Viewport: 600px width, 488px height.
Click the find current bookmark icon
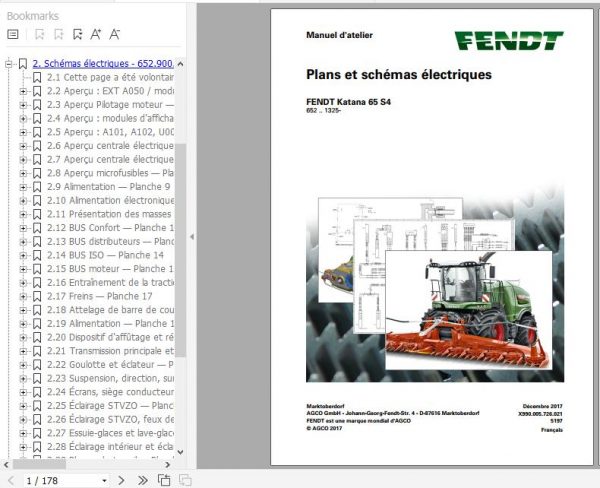78,34
